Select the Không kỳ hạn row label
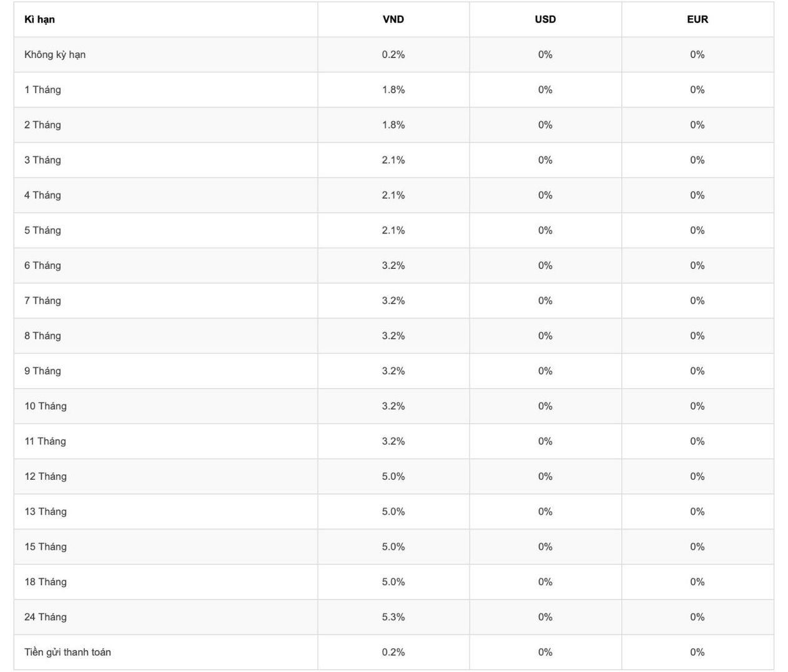 [x=55, y=54]
